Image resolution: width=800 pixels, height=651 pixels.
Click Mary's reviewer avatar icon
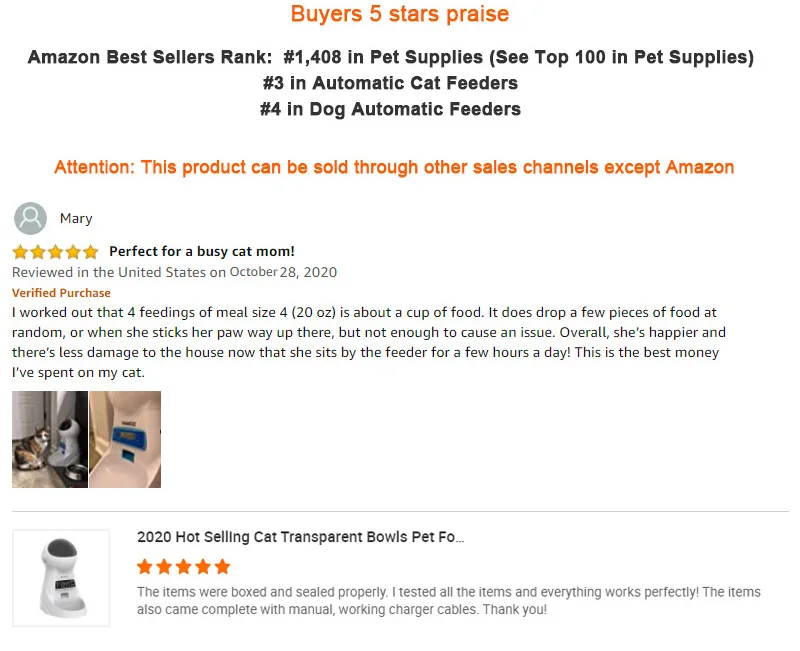click(31, 218)
